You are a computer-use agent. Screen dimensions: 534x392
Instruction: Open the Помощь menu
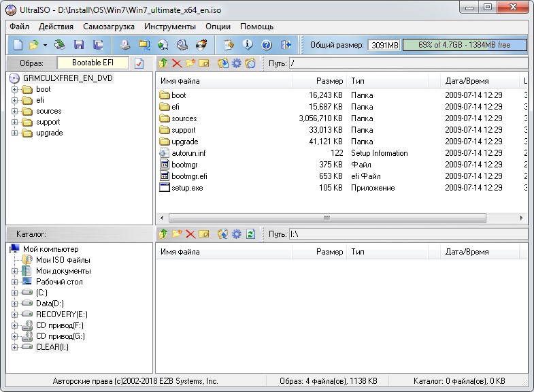pyautogui.click(x=256, y=27)
